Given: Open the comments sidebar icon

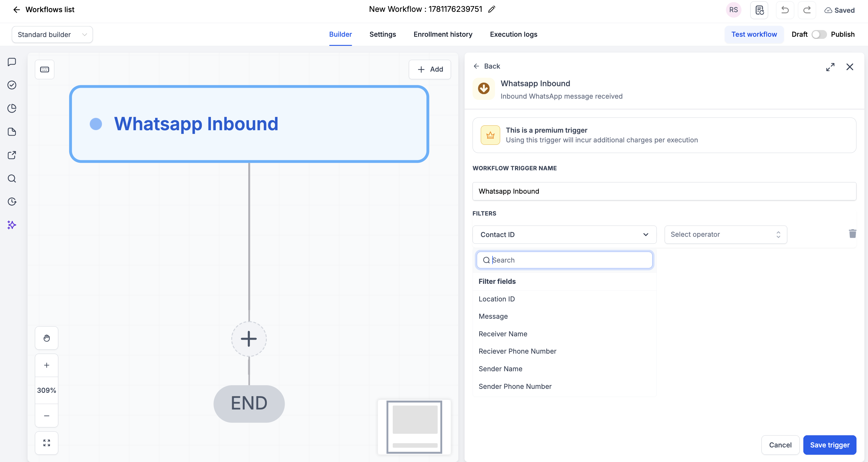Looking at the screenshot, I should pos(12,62).
